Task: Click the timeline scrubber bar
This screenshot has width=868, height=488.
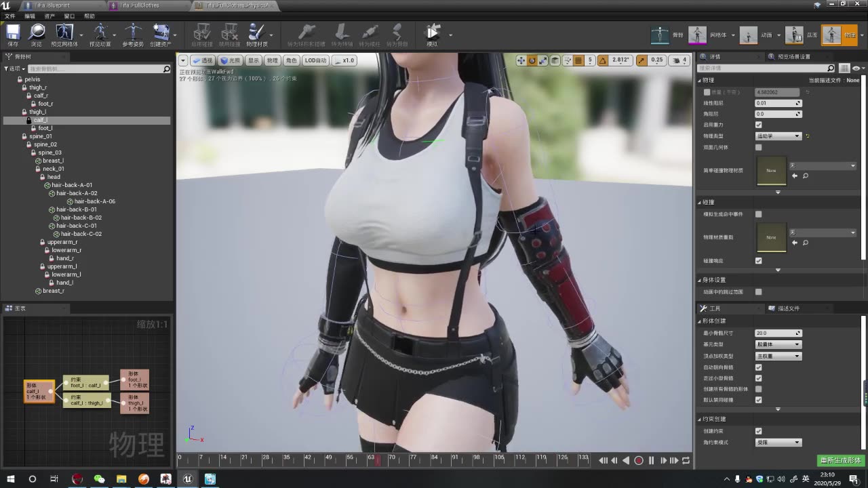Action: pyautogui.click(x=384, y=460)
